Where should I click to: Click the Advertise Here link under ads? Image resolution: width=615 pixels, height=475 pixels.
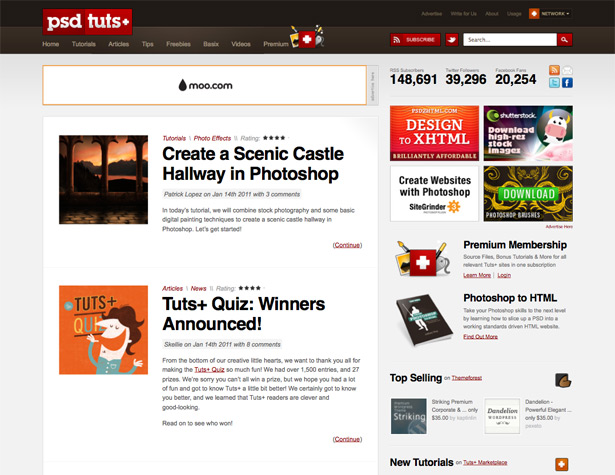pyautogui.click(x=559, y=227)
